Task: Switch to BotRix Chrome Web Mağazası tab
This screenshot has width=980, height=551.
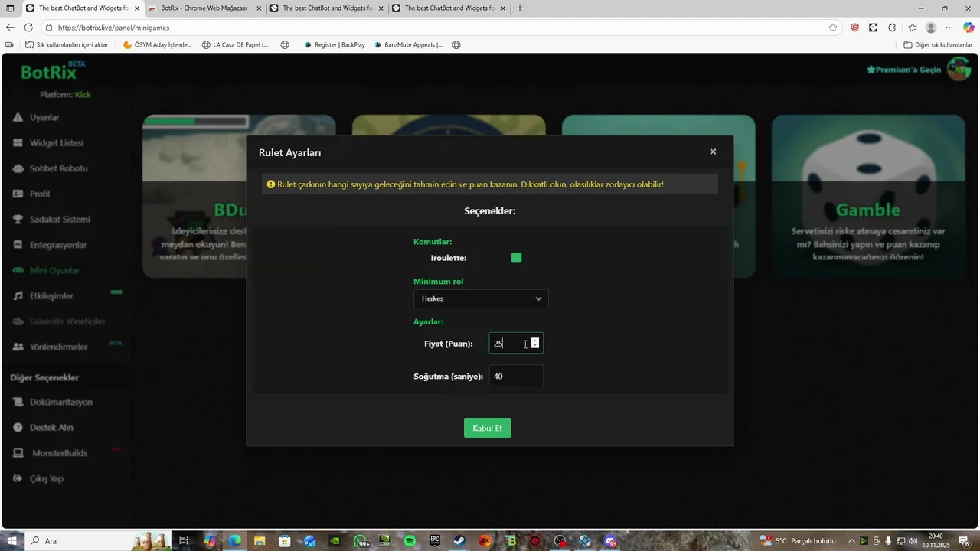Action: click(203, 8)
